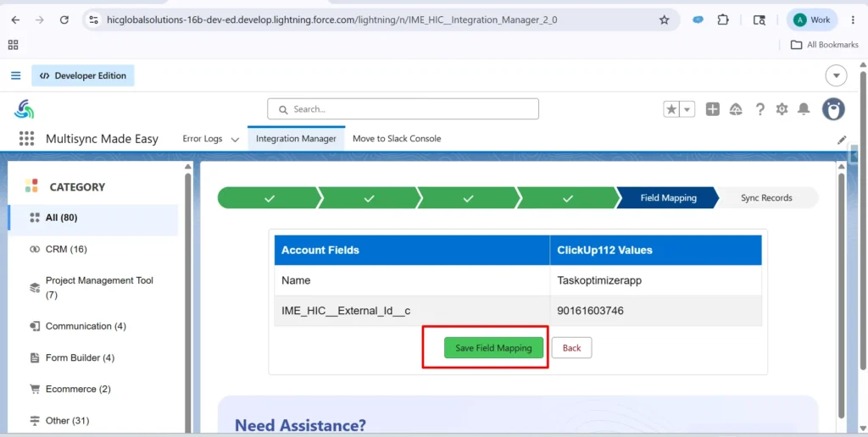
Task: Select the Field Mapping step
Action: [x=668, y=198]
